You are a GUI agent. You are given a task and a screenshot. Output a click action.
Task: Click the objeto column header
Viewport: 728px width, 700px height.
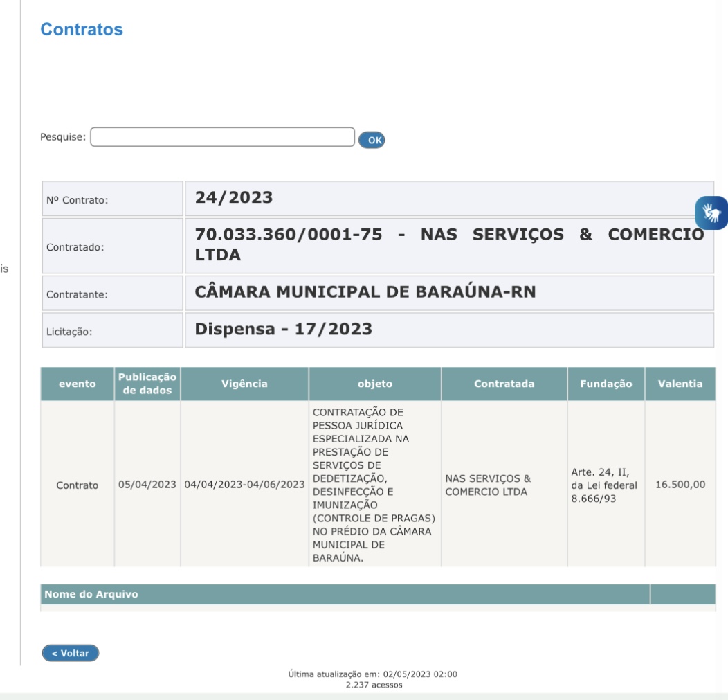pyautogui.click(x=374, y=384)
